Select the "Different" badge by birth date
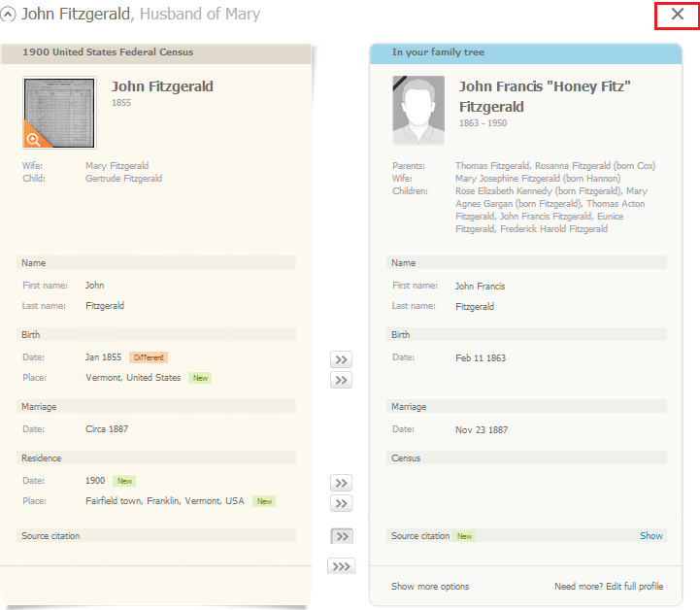Viewport: 700px width, 610px height. [x=150, y=357]
